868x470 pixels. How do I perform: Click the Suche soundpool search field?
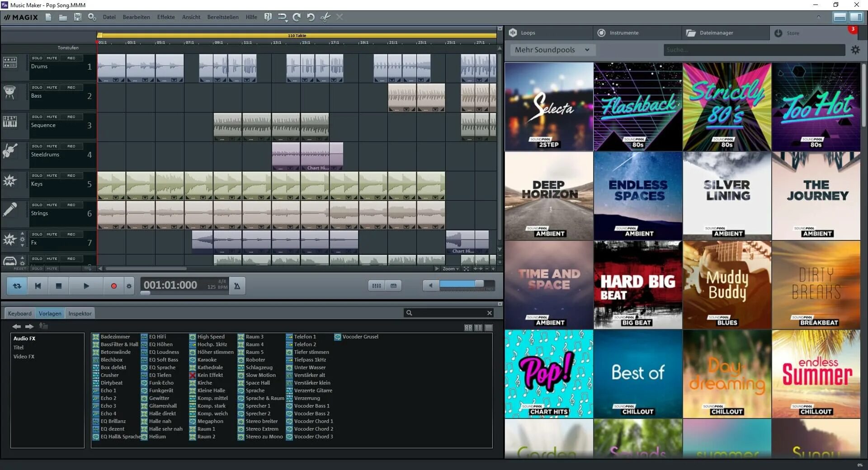[x=754, y=50]
